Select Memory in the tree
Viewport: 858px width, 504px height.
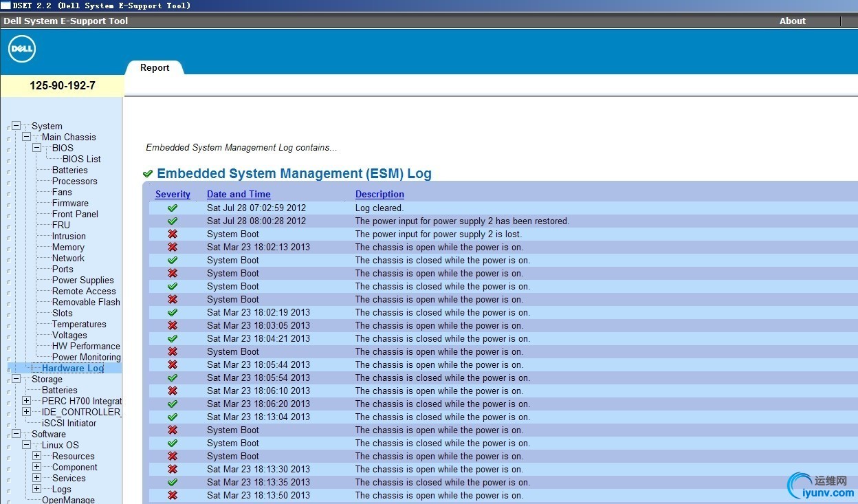pos(68,247)
